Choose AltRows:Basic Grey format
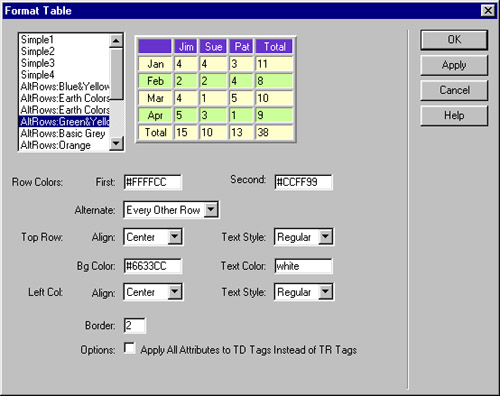Viewport: 500px width, 396px height. pos(64,133)
